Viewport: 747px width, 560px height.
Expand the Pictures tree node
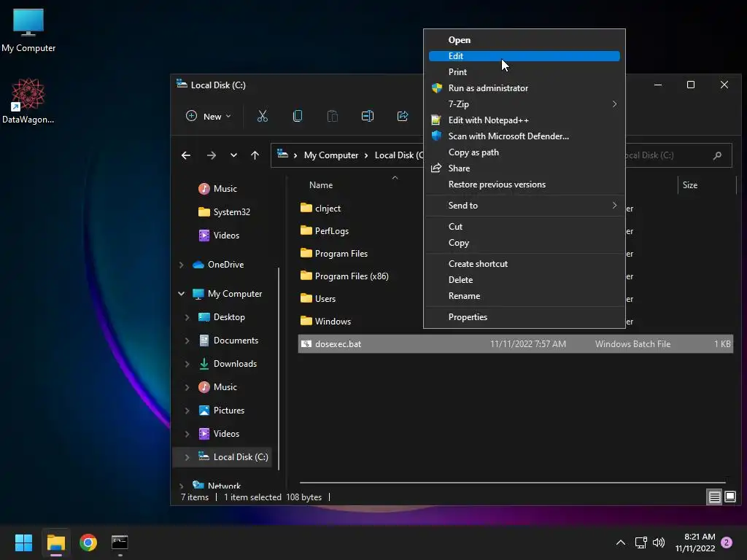(187, 411)
